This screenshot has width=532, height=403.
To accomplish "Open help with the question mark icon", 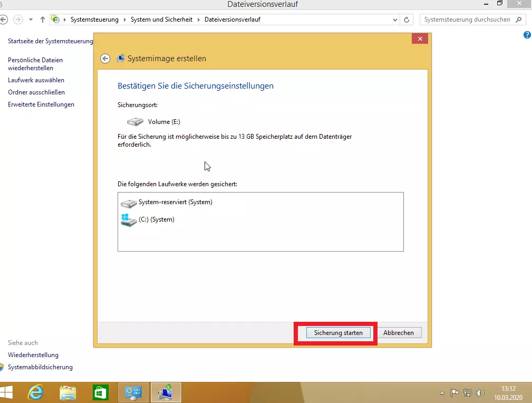I will click(527, 35).
